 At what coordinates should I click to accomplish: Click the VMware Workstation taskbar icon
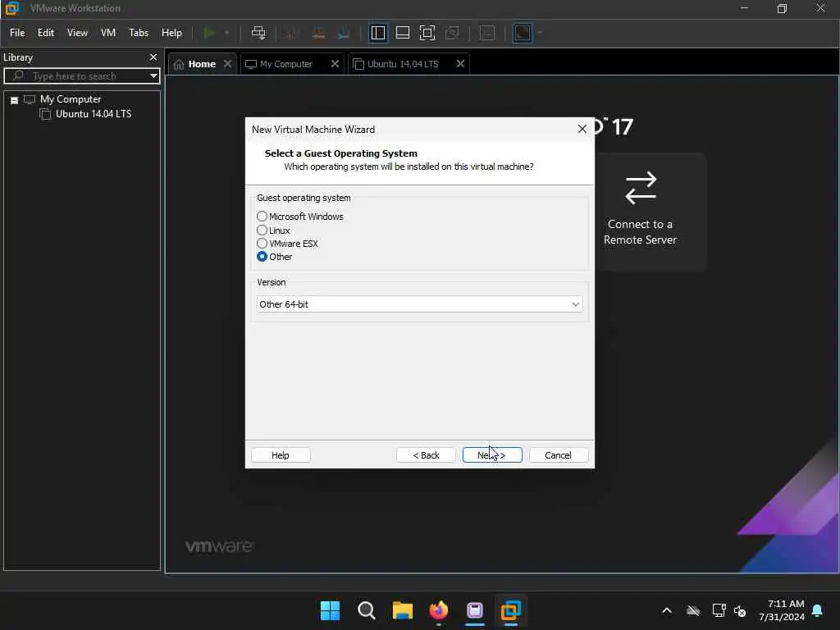[x=511, y=610]
